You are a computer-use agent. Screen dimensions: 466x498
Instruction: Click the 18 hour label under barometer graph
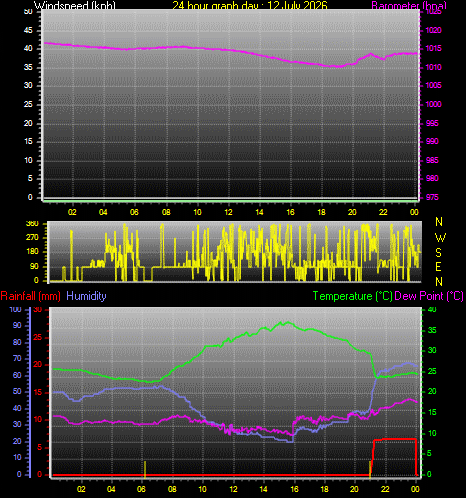321,212
